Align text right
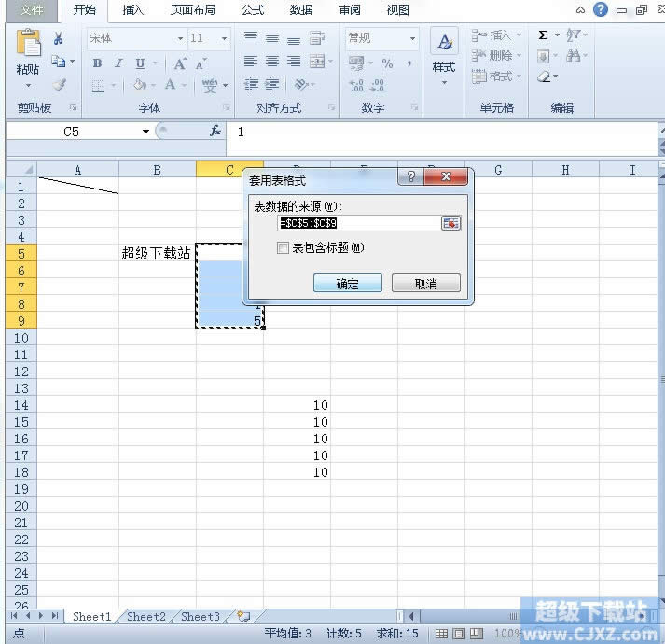The height and width of the screenshot is (644, 665). coord(294,62)
